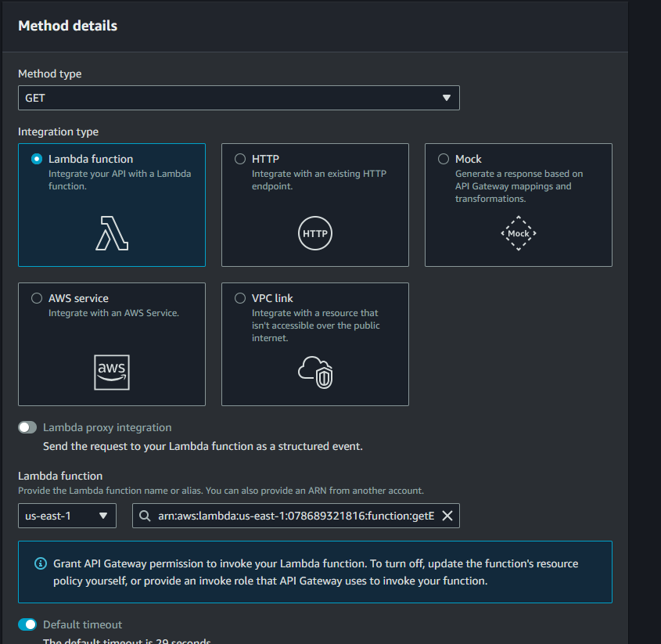Click the Mock diamond icon
This screenshot has height=644, width=661.
[x=518, y=233]
